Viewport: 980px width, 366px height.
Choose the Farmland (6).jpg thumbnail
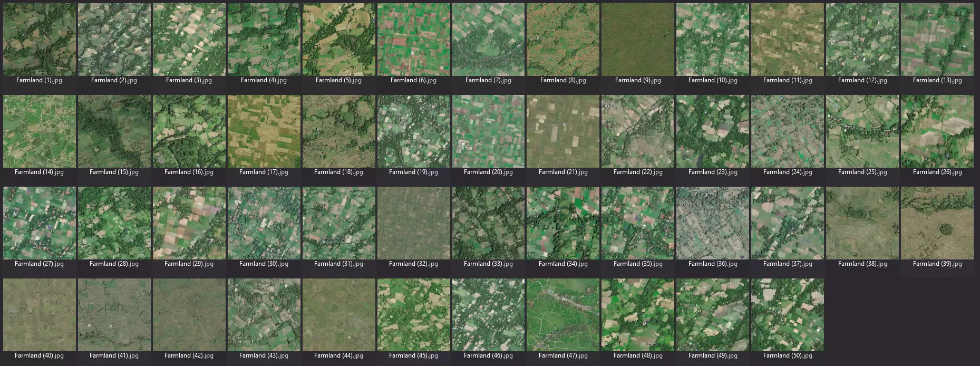click(x=413, y=40)
